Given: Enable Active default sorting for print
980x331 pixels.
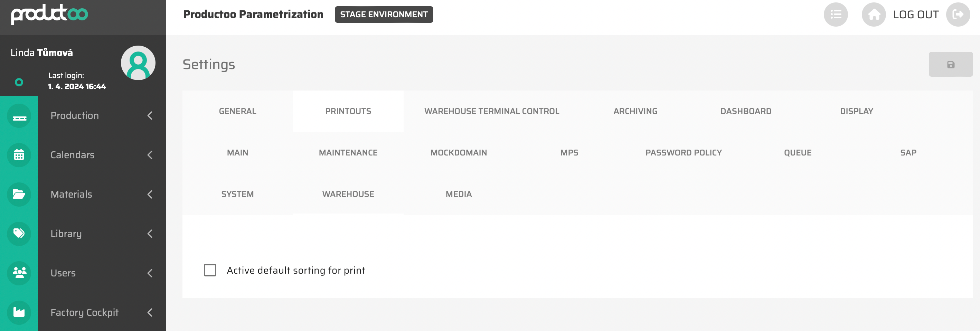Looking at the screenshot, I should 210,270.
